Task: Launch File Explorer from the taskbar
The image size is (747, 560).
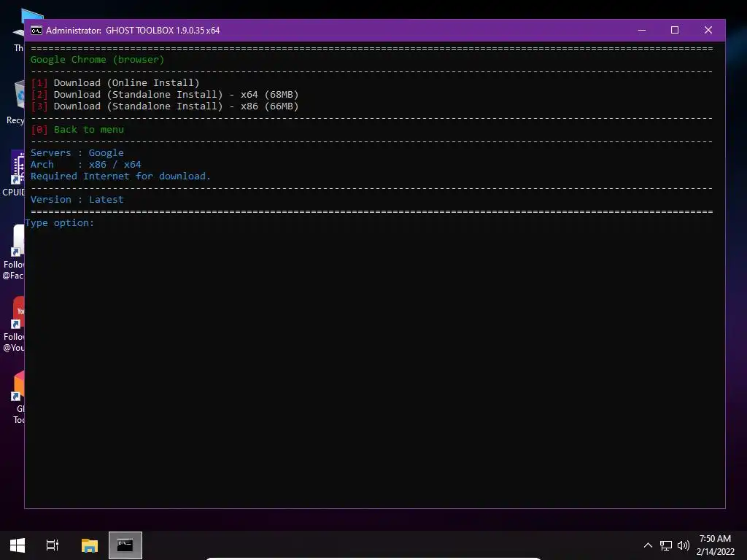Action: click(90, 545)
